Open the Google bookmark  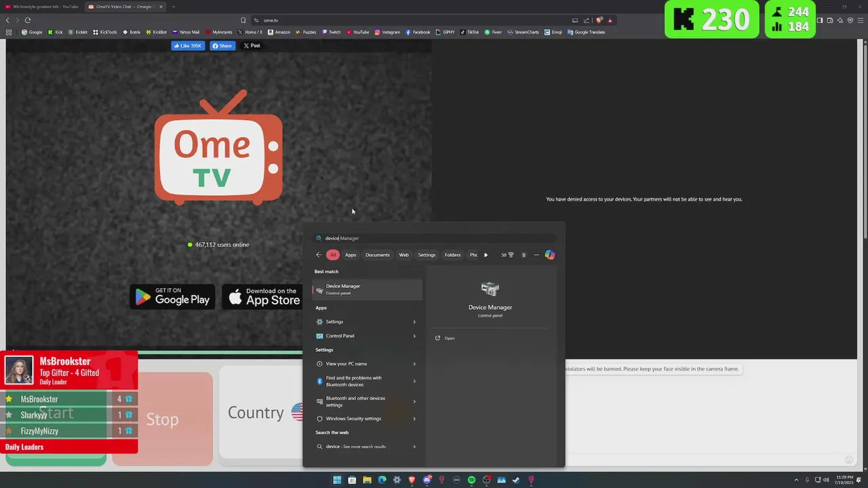pos(32,32)
